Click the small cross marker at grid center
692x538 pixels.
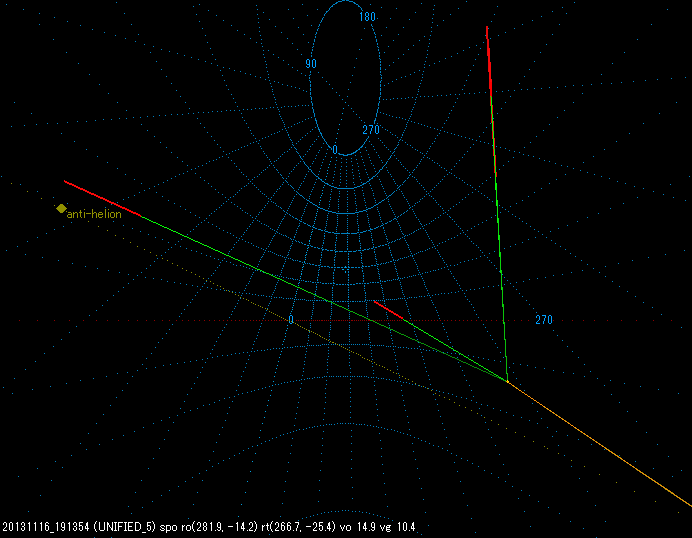click(346, 269)
